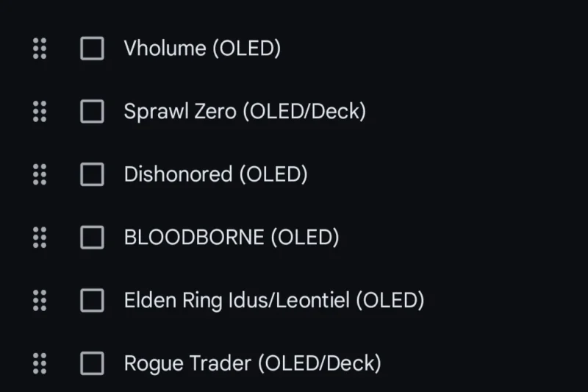
Task: Click the words Rogue Trader in the last item
Action: click(x=187, y=363)
